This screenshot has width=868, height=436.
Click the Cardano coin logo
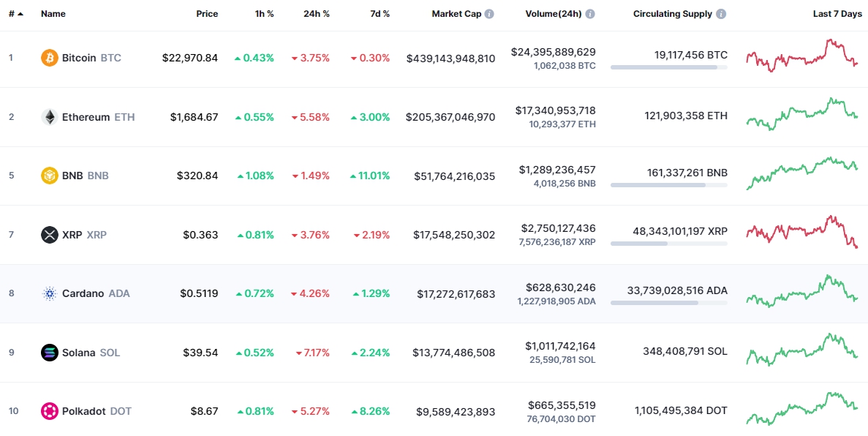pos(49,293)
